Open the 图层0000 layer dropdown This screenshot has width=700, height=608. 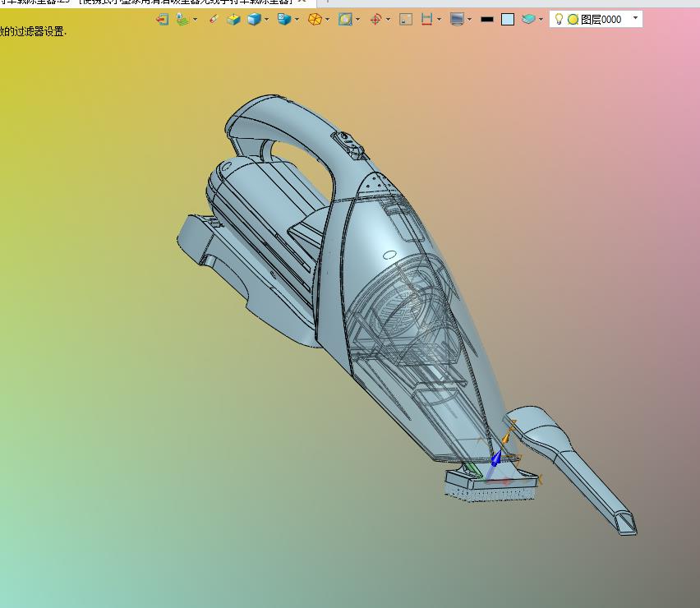click(635, 18)
